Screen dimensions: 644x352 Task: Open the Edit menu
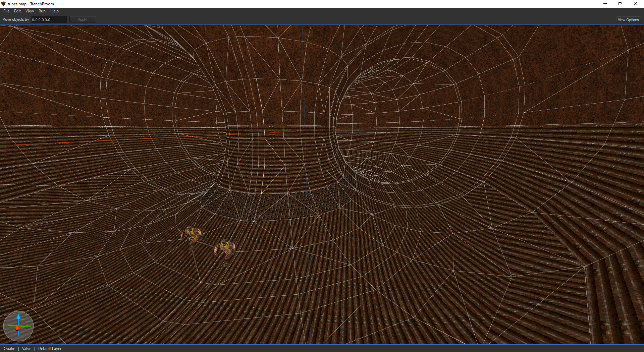(x=17, y=11)
